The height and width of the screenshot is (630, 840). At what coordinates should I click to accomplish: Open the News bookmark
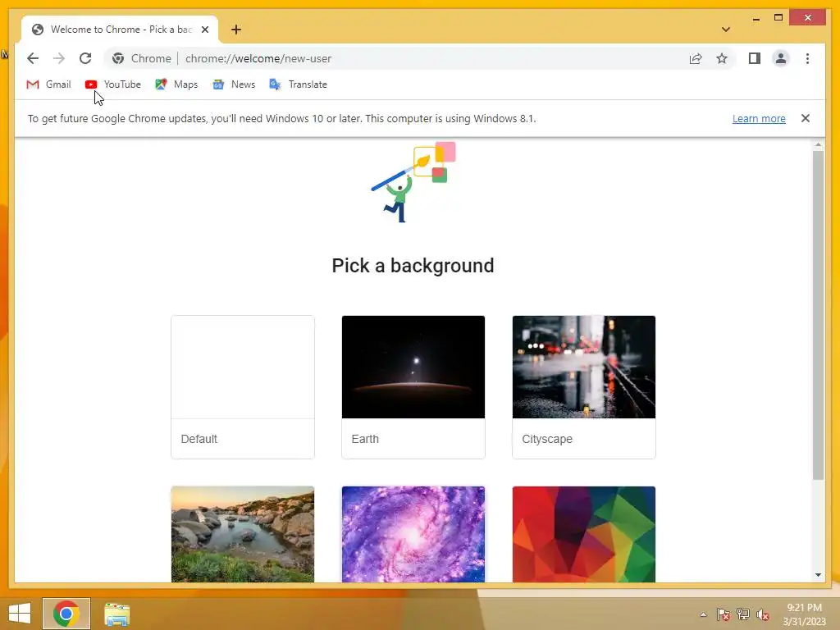tap(234, 84)
